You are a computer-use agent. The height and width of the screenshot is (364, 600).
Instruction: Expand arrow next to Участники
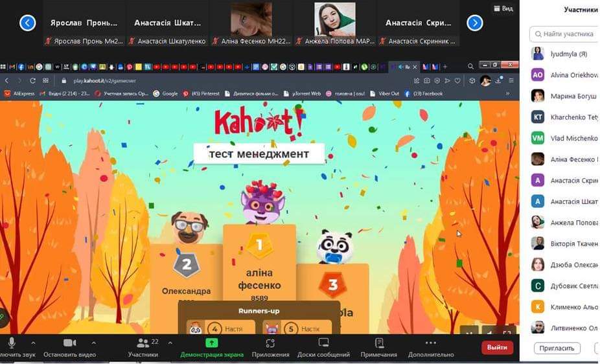[x=170, y=343]
